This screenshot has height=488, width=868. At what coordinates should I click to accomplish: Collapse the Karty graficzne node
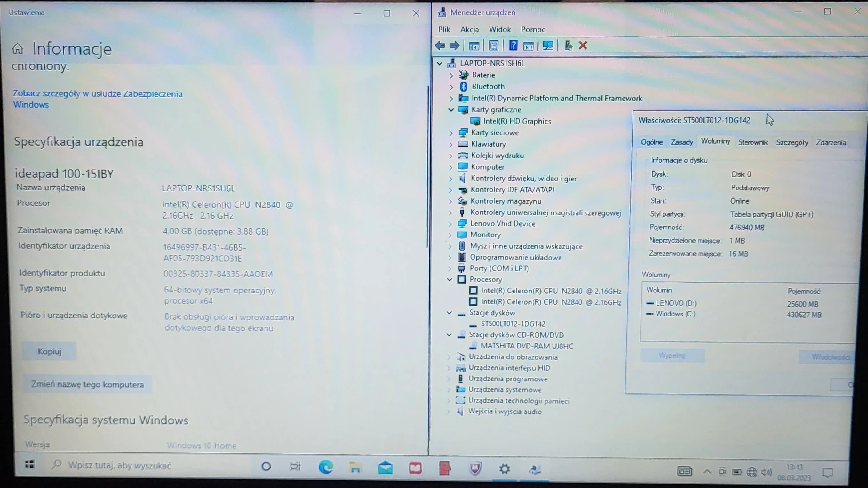451,110
